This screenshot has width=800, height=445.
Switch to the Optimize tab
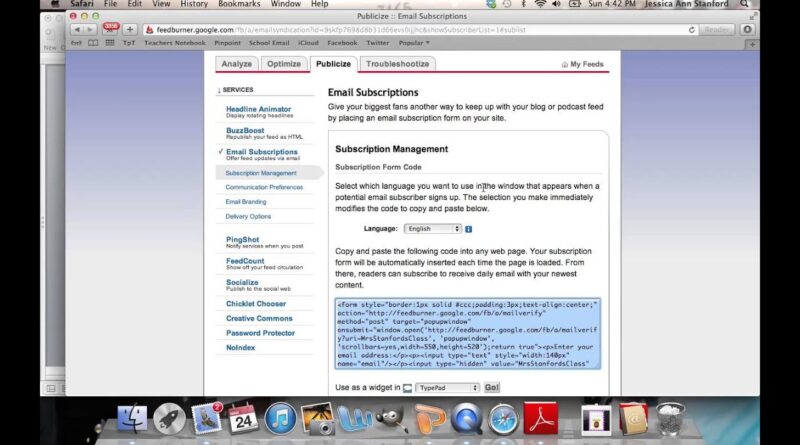pyautogui.click(x=284, y=64)
